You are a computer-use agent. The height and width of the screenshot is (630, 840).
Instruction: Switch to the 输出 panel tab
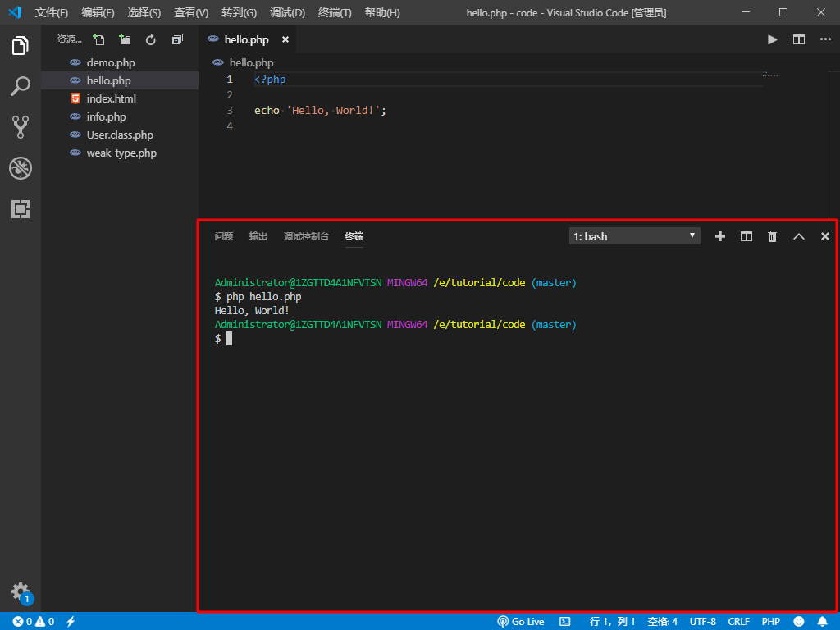[258, 236]
